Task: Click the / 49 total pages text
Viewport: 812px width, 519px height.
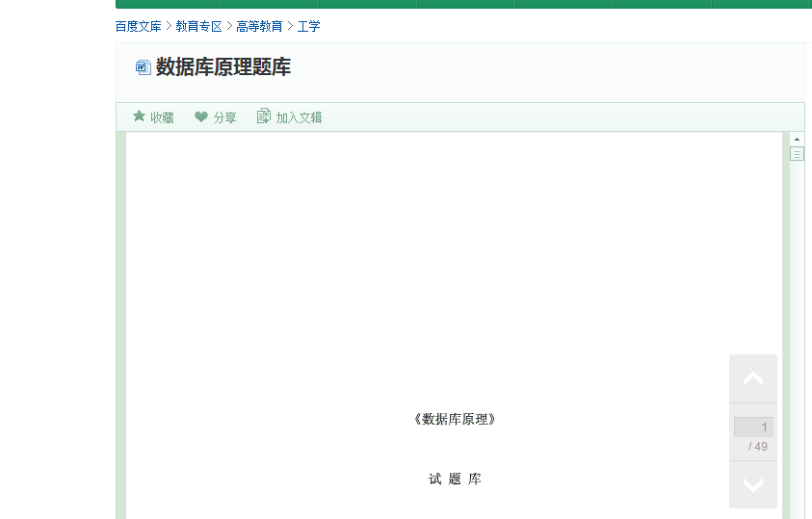Action: (x=758, y=447)
